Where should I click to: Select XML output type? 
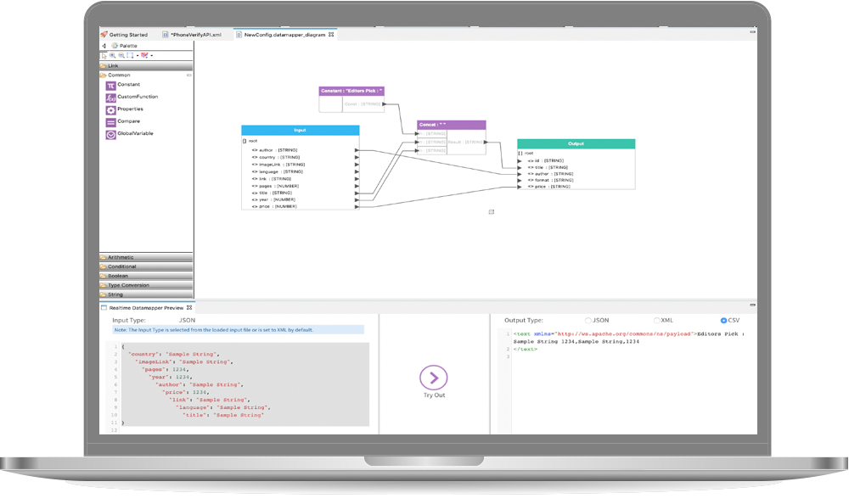tap(657, 321)
